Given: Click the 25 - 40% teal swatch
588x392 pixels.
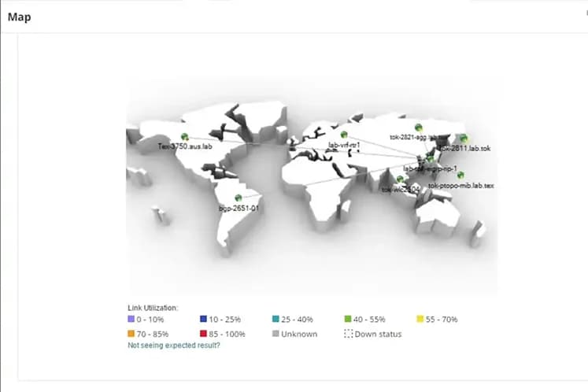Looking at the screenshot, I should pos(276,319).
